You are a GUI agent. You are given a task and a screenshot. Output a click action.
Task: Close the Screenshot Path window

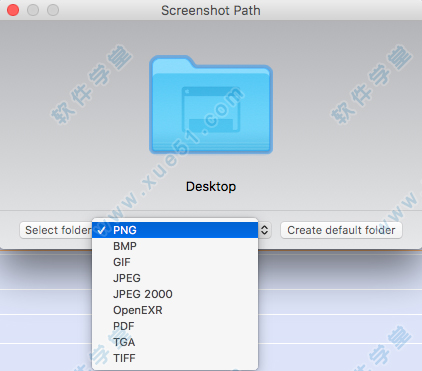[13, 10]
